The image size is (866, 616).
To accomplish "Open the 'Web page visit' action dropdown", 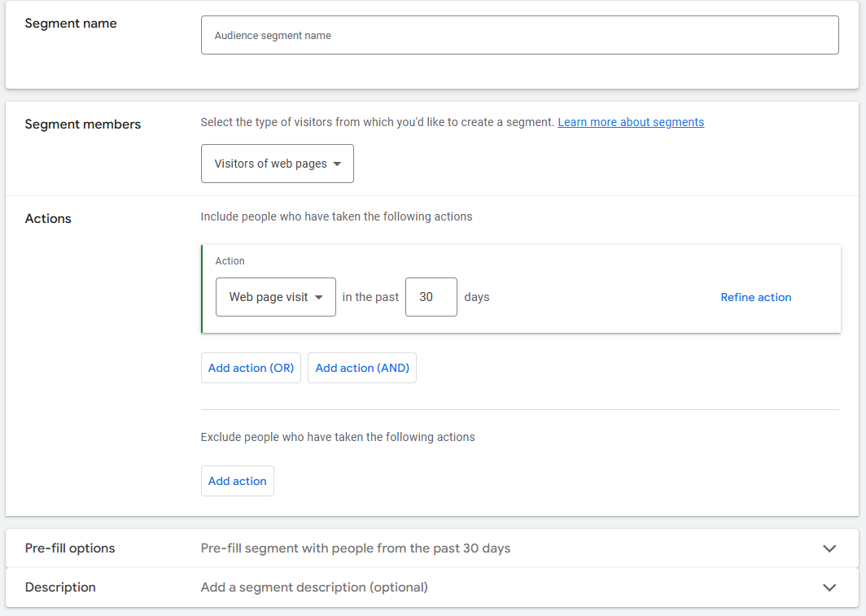I will (x=276, y=297).
